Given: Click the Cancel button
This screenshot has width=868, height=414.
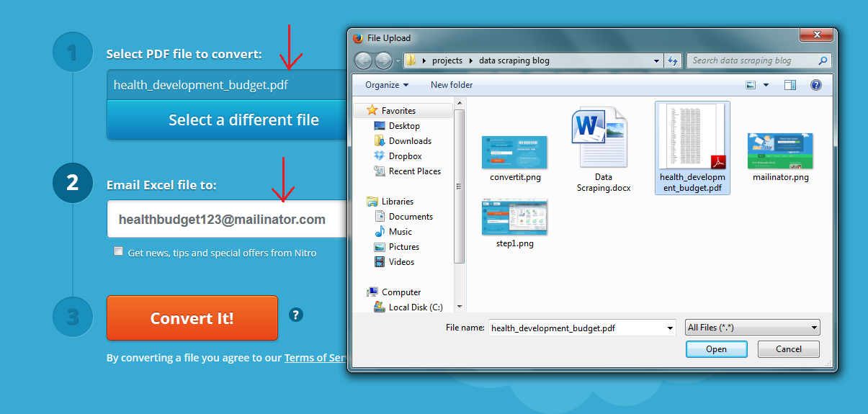Looking at the screenshot, I should click(x=789, y=349).
